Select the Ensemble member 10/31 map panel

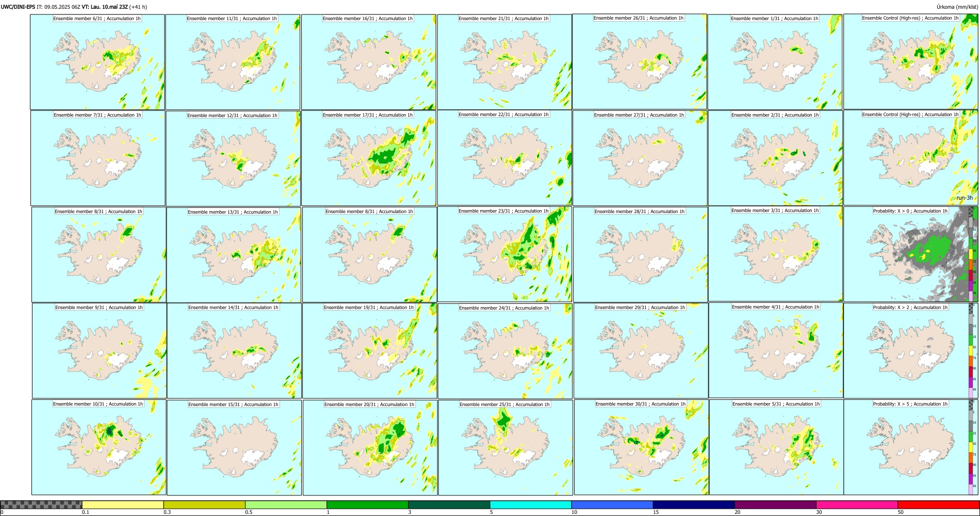pos(99,447)
